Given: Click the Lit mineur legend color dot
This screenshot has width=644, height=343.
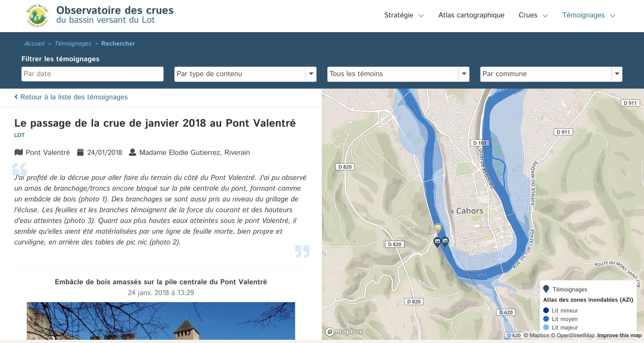Looking at the screenshot, I should [x=546, y=310].
